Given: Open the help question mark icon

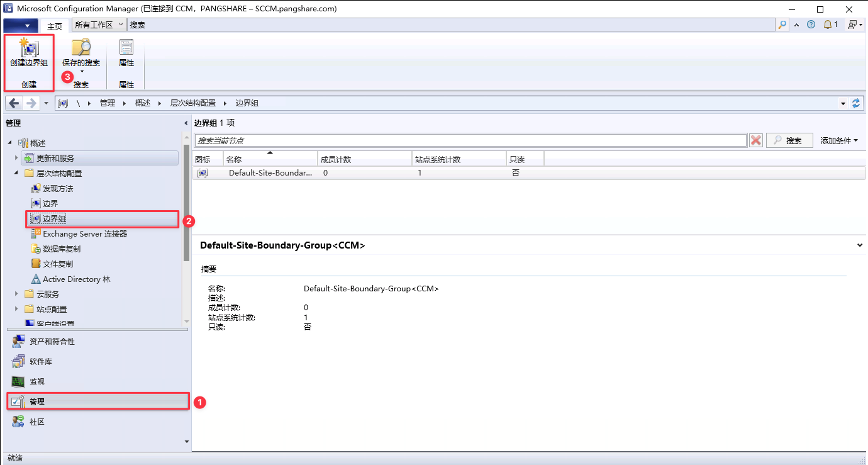Looking at the screenshot, I should point(811,25).
